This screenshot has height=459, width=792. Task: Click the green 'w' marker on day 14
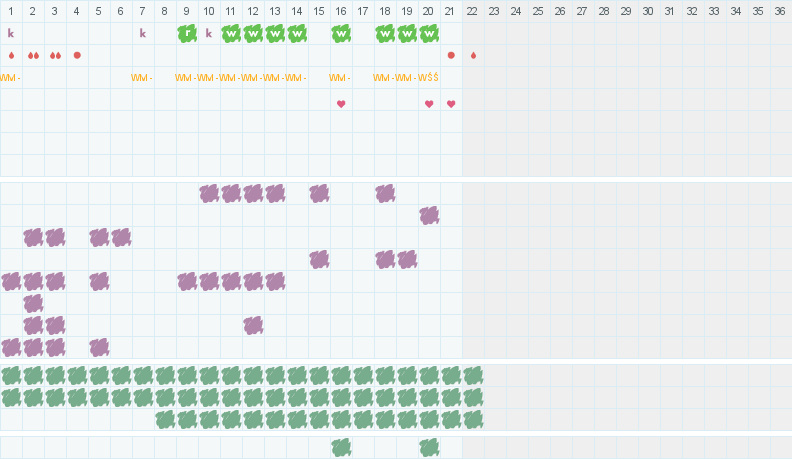tap(297, 33)
